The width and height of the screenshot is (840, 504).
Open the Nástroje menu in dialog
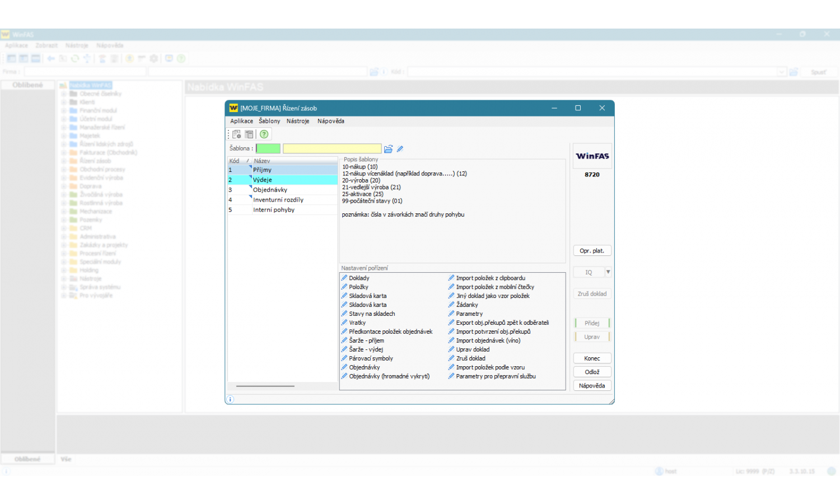pos(298,121)
